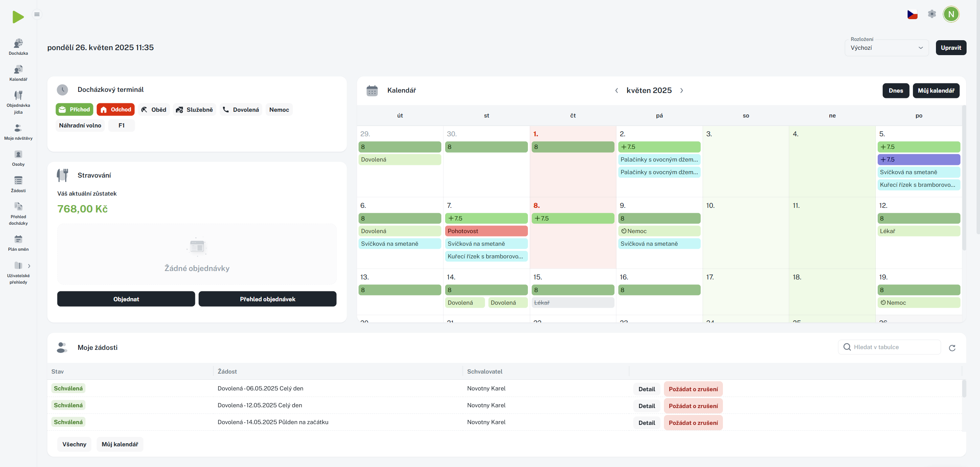The image size is (980, 467).
Task: Switch to the Všechny requests tab
Action: [x=74, y=444]
